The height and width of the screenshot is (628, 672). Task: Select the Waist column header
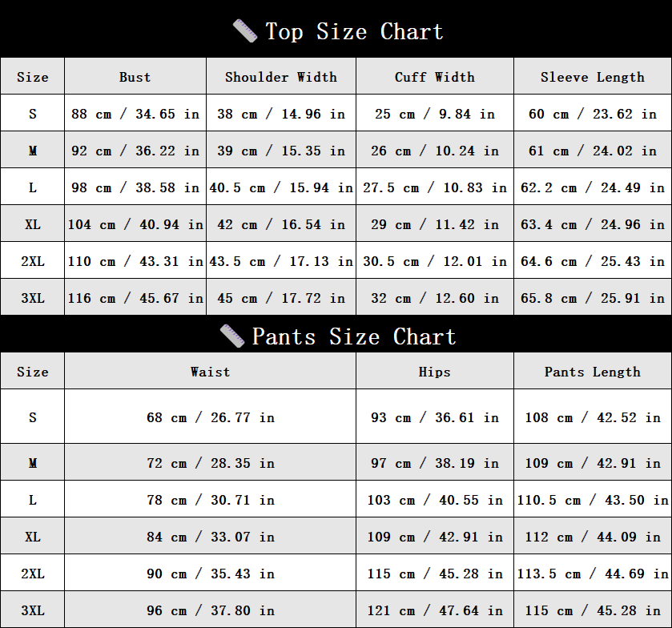211,372
